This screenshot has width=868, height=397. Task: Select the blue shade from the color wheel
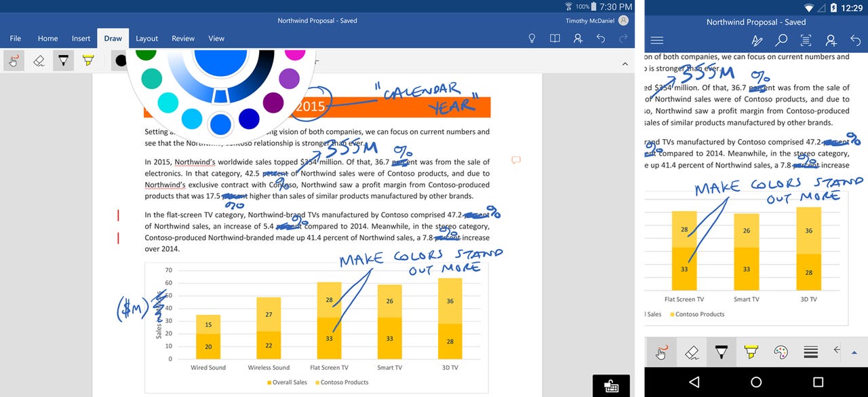coord(222,124)
